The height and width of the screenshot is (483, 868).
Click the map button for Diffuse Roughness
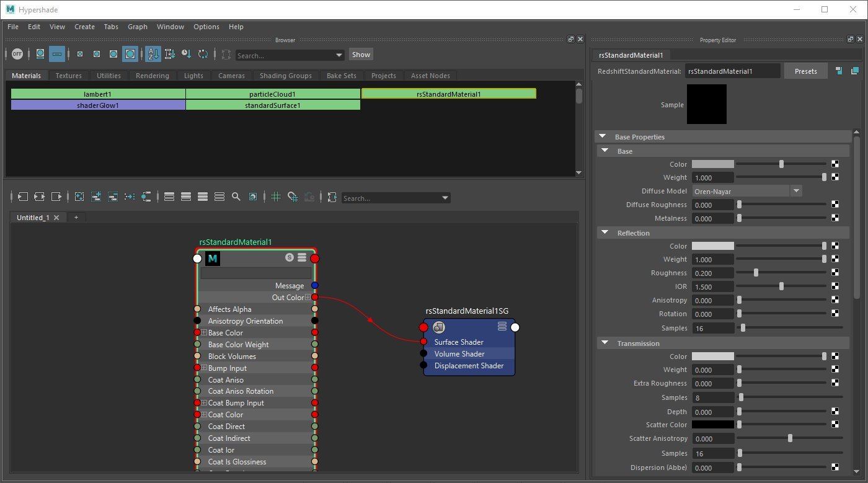coord(835,205)
